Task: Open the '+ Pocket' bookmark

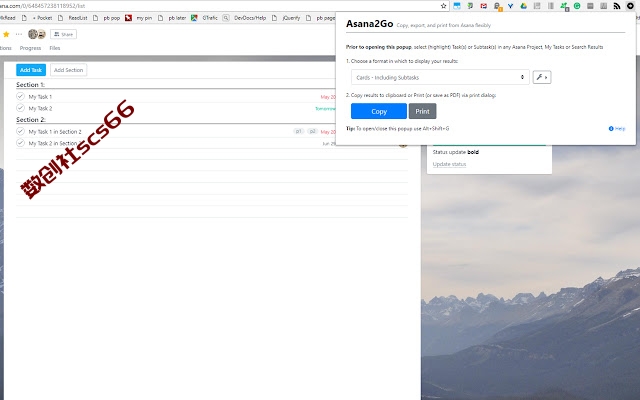Action: (x=38, y=18)
